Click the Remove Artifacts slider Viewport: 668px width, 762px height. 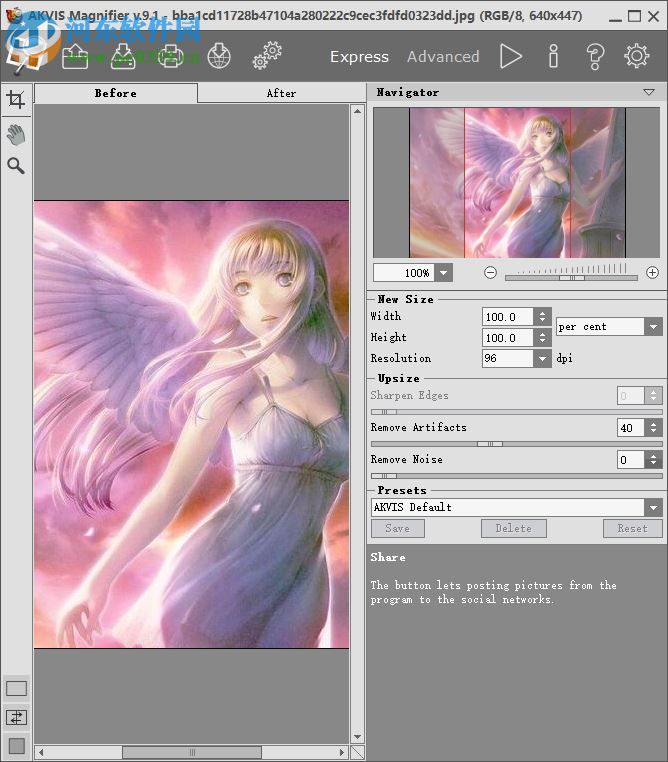(516, 444)
